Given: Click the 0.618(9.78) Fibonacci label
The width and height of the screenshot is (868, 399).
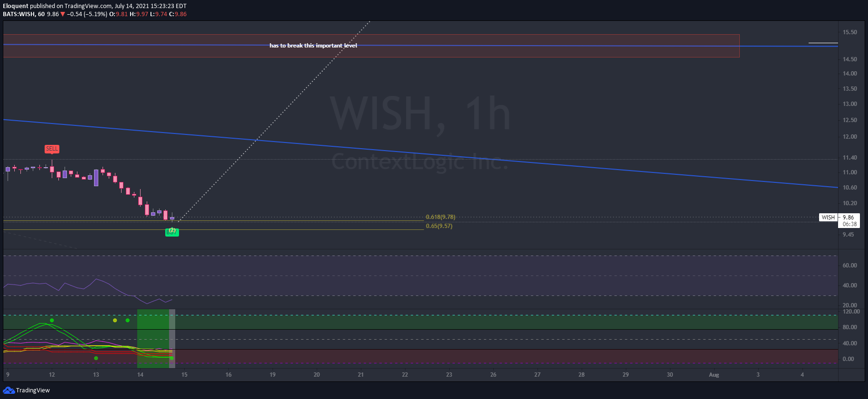Looking at the screenshot, I should [441, 217].
